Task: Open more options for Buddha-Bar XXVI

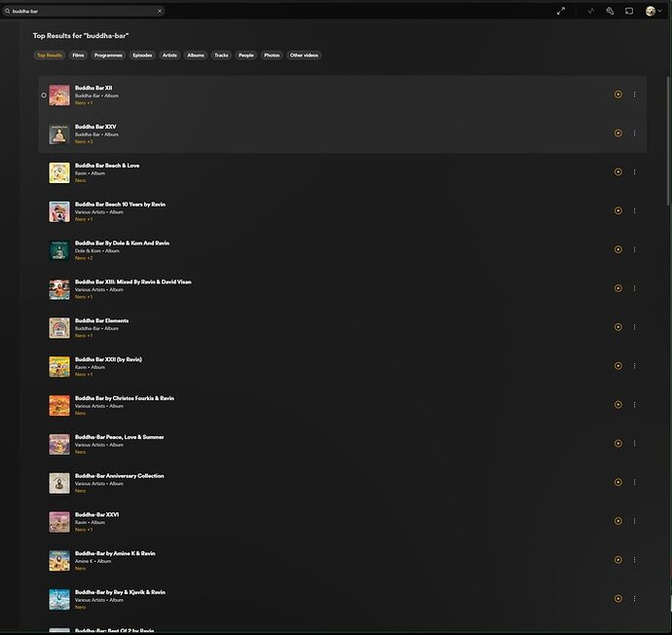Action: point(635,521)
